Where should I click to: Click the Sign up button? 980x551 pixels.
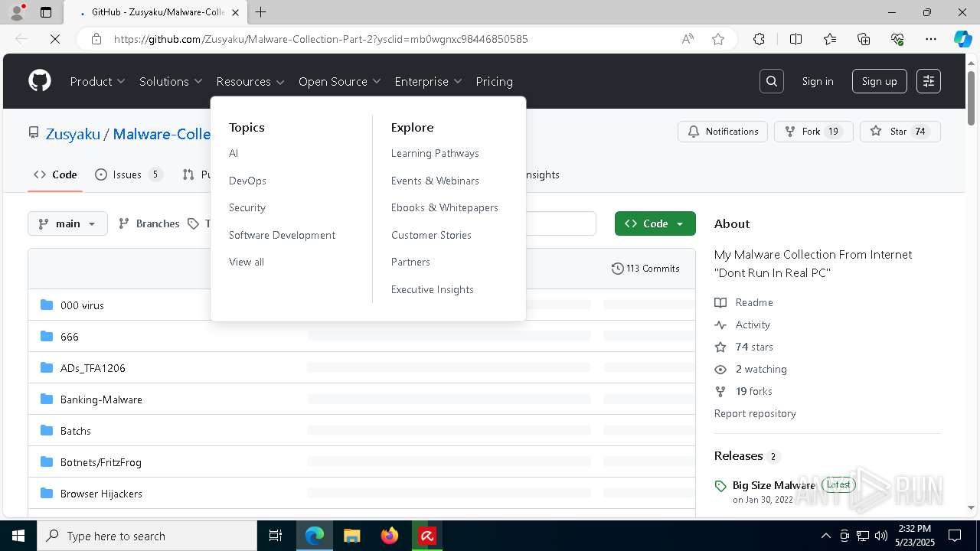point(879,81)
